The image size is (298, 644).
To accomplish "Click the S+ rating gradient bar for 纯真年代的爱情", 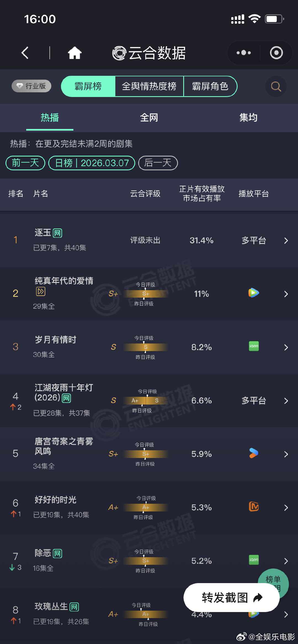I will tap(145, 294).
